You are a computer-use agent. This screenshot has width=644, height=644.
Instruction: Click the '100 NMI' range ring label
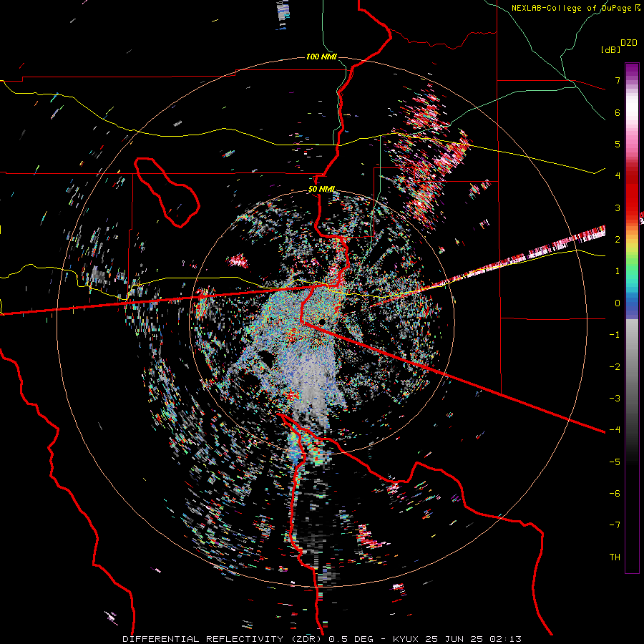[321, 57]
